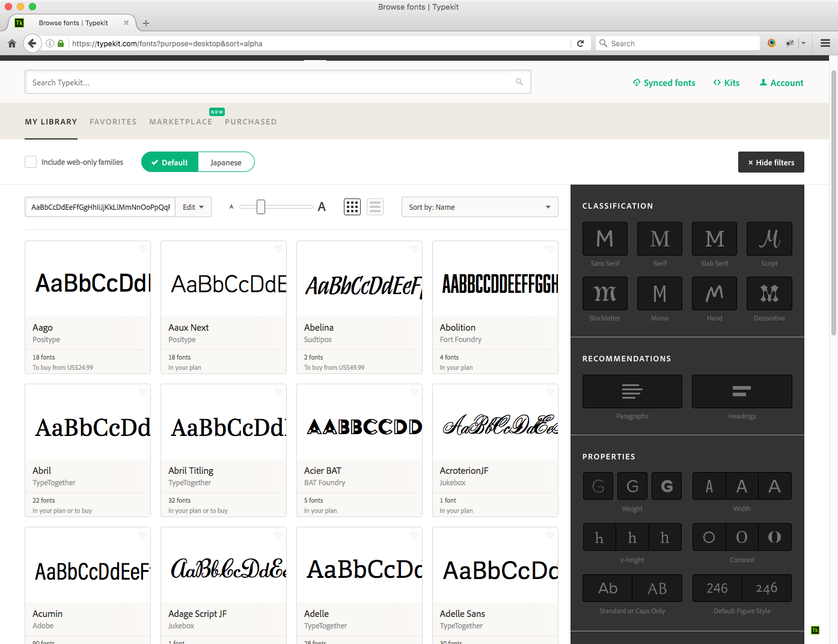This screenshot has height=644, width=838.
Task: Click the sample text input field
Action: [100, 207]
